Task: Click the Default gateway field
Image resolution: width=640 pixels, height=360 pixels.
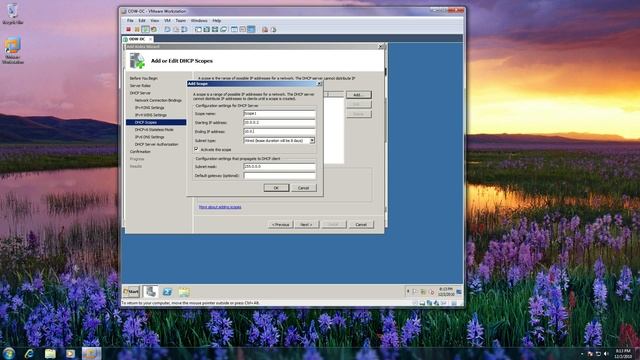Action: pos(279,176)
